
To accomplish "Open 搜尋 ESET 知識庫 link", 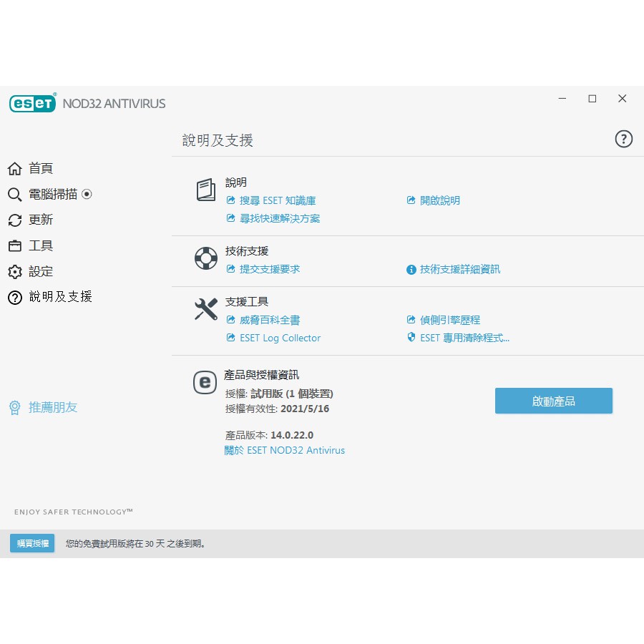I will pyautogui.click(x=278, y=200).
